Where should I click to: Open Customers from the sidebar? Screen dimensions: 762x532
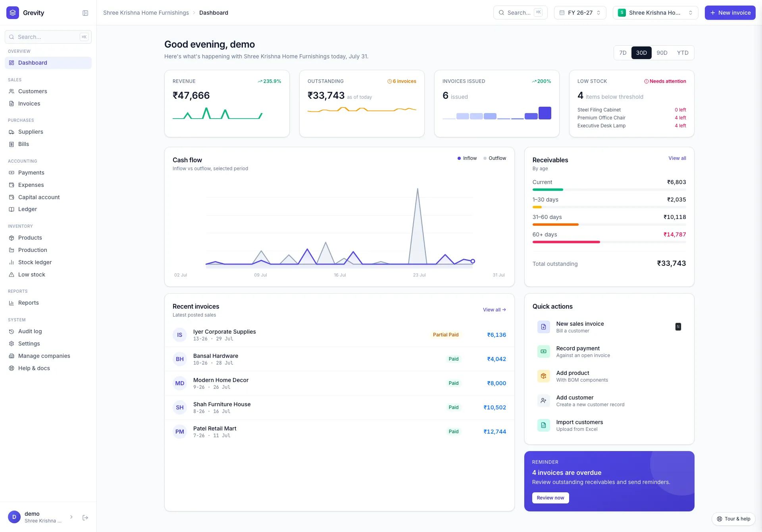point(48,91)
